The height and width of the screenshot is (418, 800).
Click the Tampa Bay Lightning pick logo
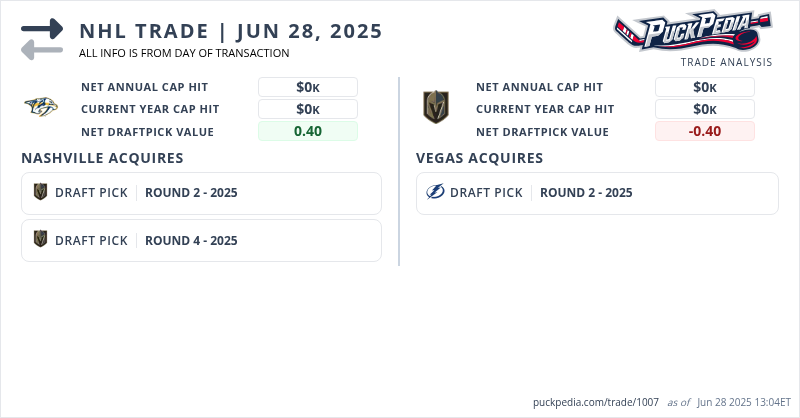[x=435, y=192]
